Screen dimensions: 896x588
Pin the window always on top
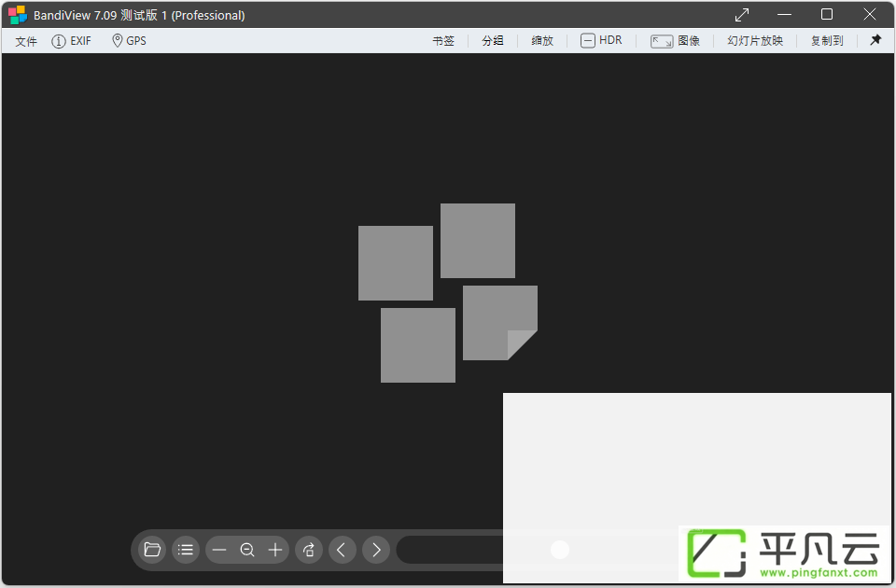tap(875, 40)
